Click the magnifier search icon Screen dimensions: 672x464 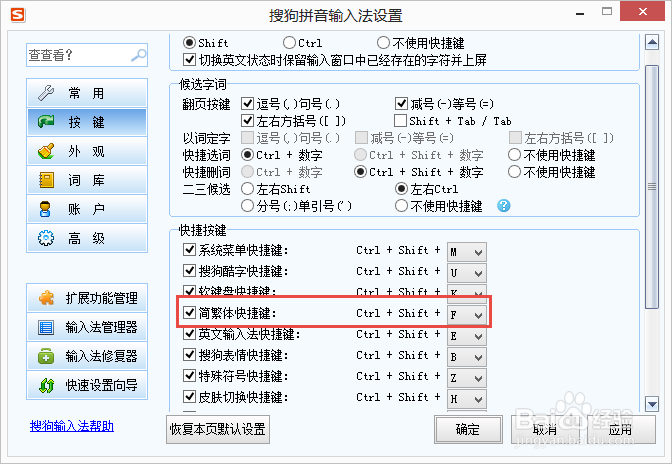click(x=138, y=55)
